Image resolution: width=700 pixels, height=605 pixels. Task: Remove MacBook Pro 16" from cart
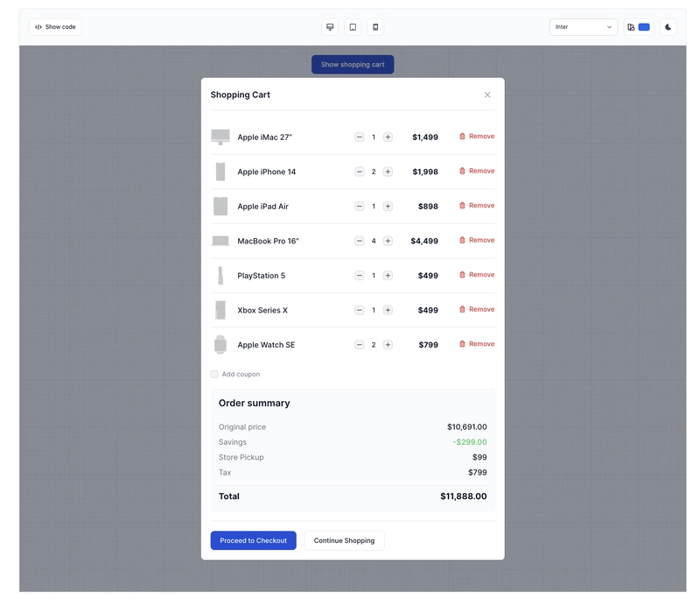tap(477, 240)
